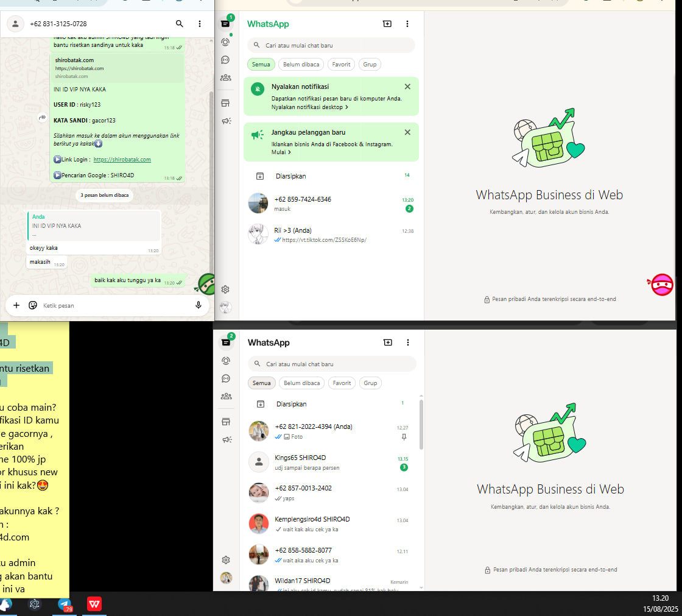Click search field in lower WhatsApp window
Viewport: 682px width, 616px height.
tap(332, 364)
